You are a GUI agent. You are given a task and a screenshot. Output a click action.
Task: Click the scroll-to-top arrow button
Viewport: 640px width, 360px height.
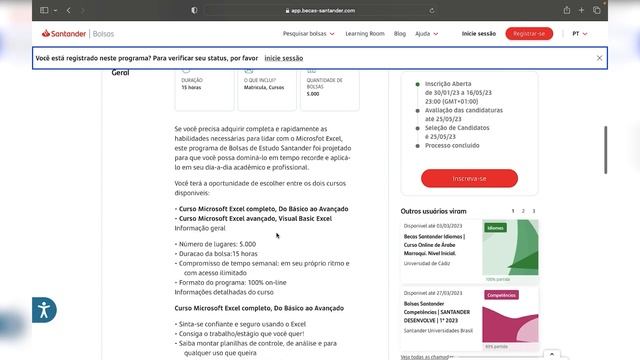(x=551, y=354)
